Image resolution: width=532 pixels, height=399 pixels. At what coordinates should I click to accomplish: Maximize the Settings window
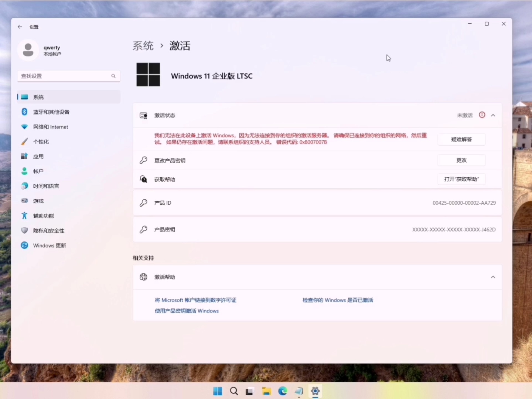point(487,24)
